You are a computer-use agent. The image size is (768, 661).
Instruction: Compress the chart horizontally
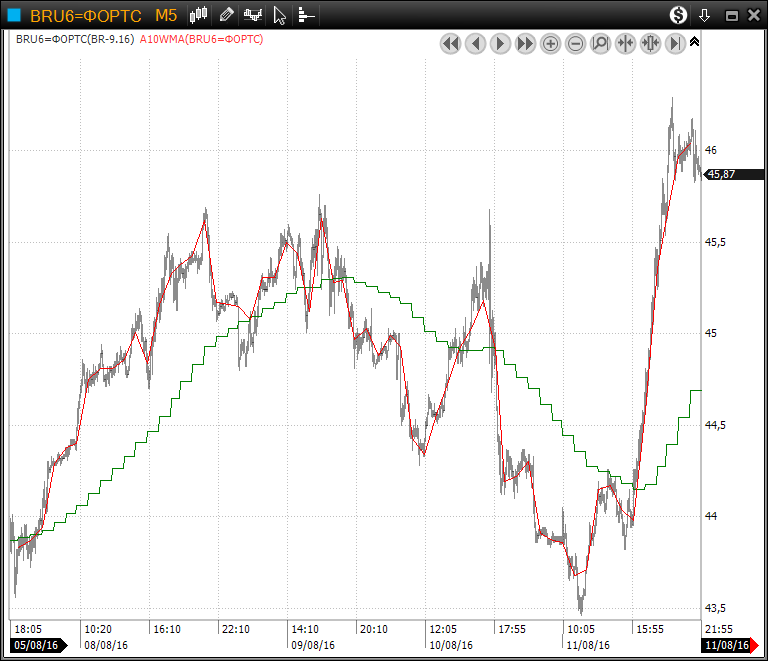pos(626,44)
